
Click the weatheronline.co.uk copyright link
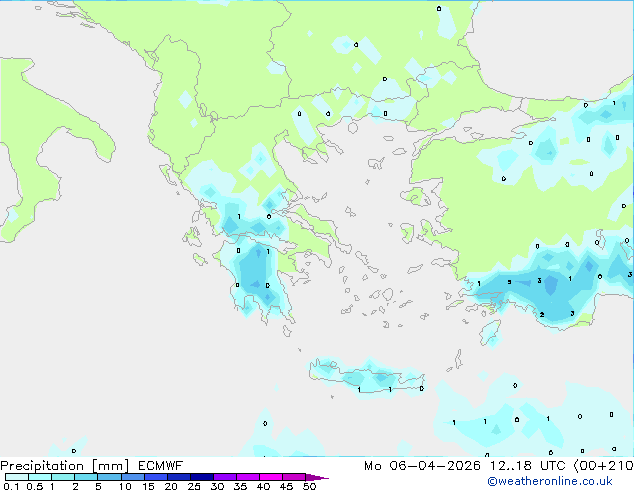[x=550, y=481]
